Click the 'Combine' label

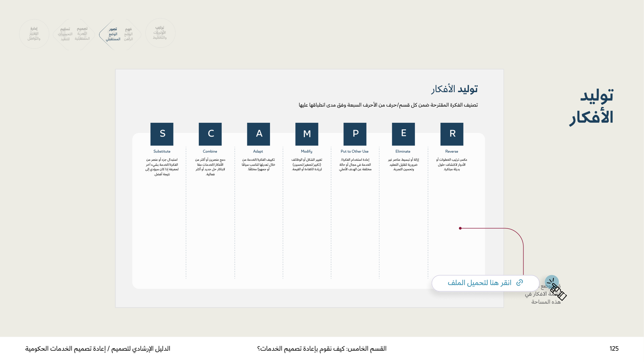point(210,151)
